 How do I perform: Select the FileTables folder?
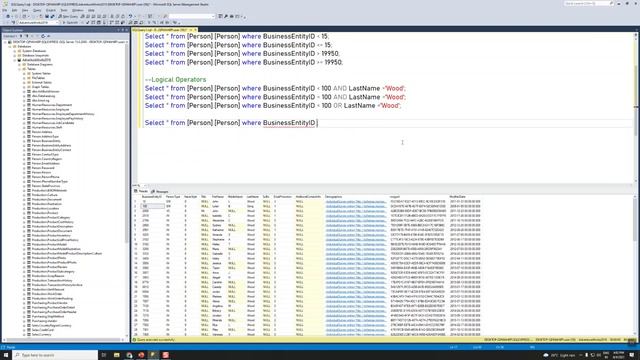[x=38, y=78]
